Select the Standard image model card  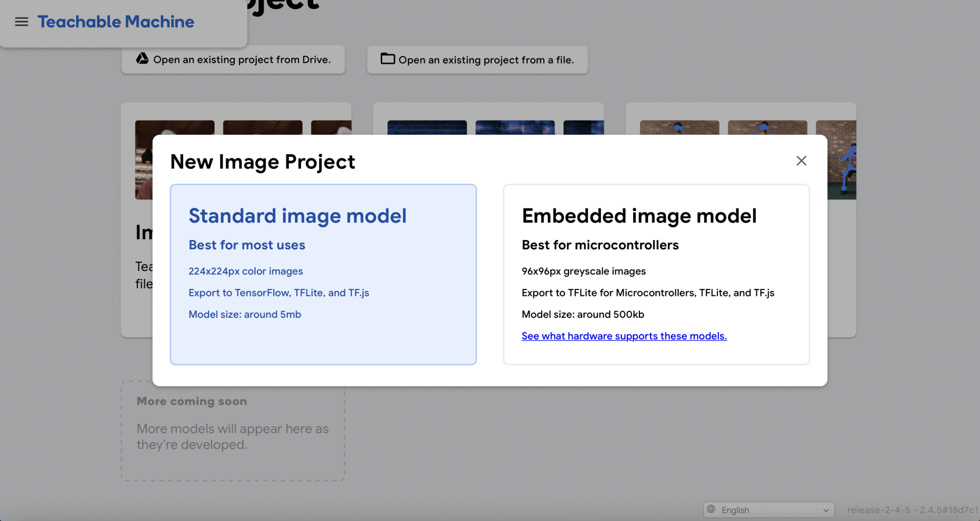(323, 275)
